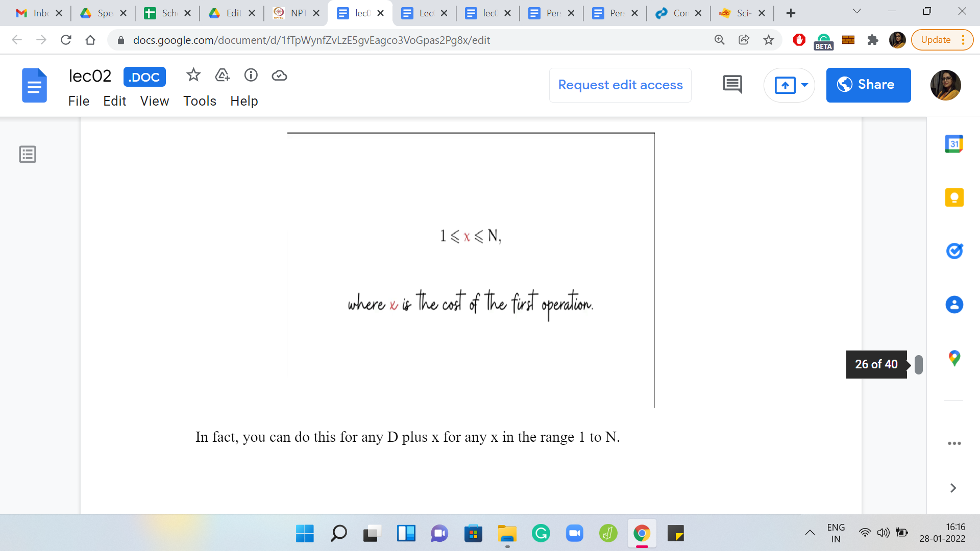980x551 pixels.
Task: Open Google Tasks side panel
Action: 954,251
